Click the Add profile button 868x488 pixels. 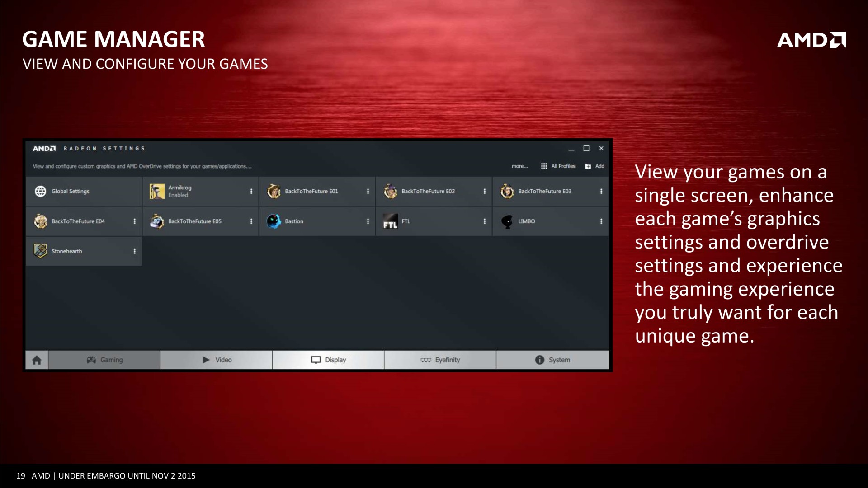(x=595, y=166)
